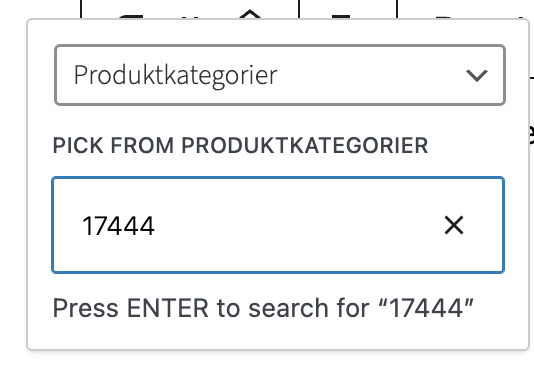
Task: Click the PICK FROM PRODUKTKATEGORIER label
Action: (x=240, y=145)
